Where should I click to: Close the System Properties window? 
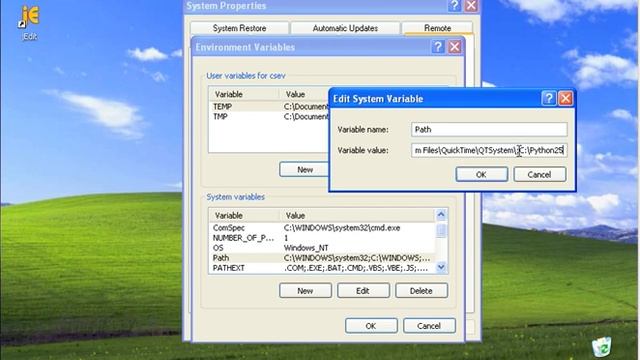(471, 6)
